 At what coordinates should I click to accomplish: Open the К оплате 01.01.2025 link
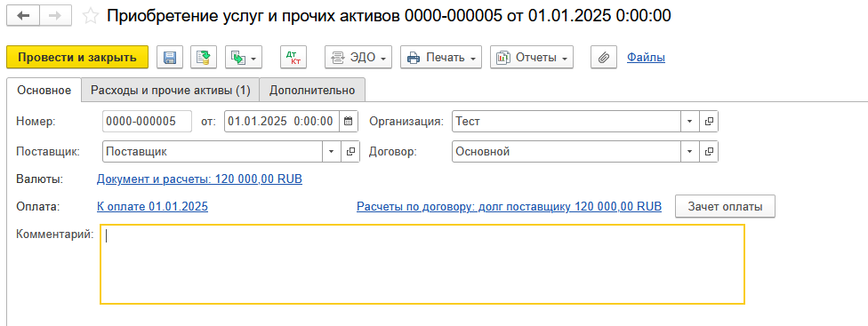[152, 207]
